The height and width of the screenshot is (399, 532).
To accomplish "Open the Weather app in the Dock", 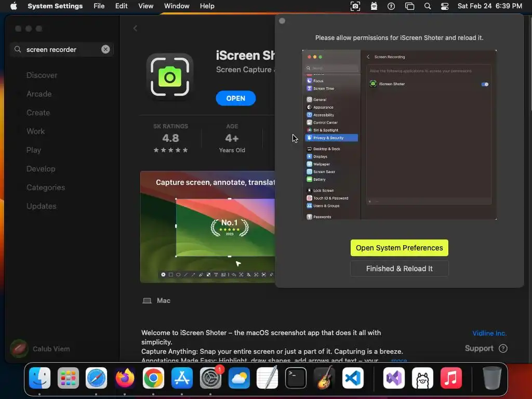I will [x=239, y=378].
